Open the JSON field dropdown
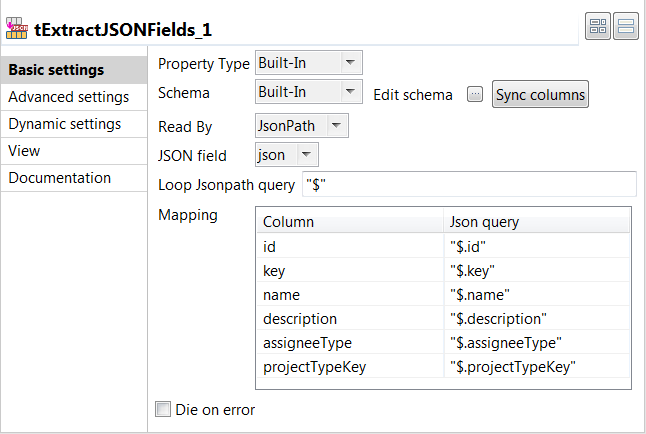 pyautogui.click(x=287, y=154)
